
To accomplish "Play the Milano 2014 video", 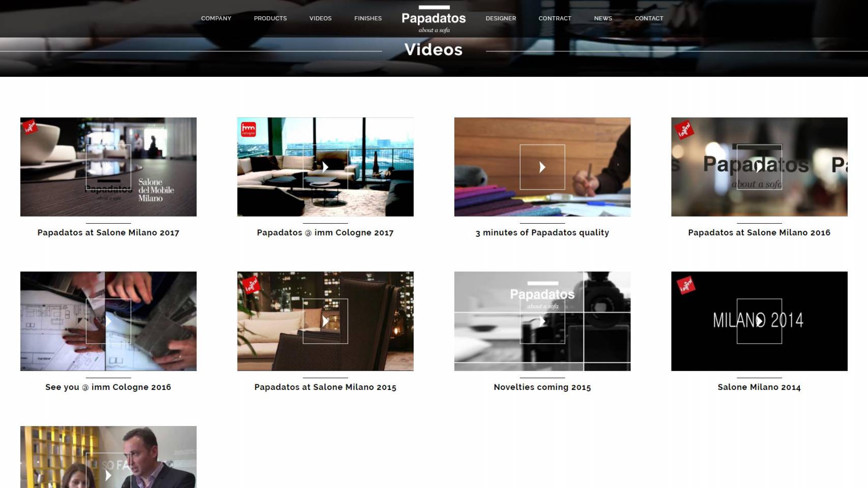I will [x=759, y=321].
